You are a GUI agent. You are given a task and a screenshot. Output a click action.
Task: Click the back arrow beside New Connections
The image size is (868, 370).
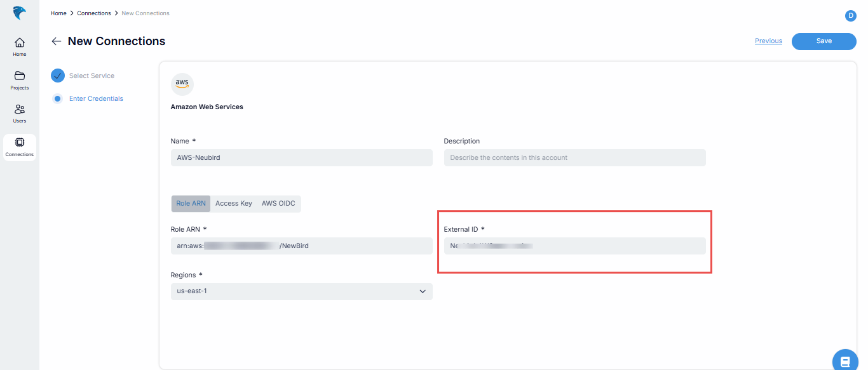[57, 41]
